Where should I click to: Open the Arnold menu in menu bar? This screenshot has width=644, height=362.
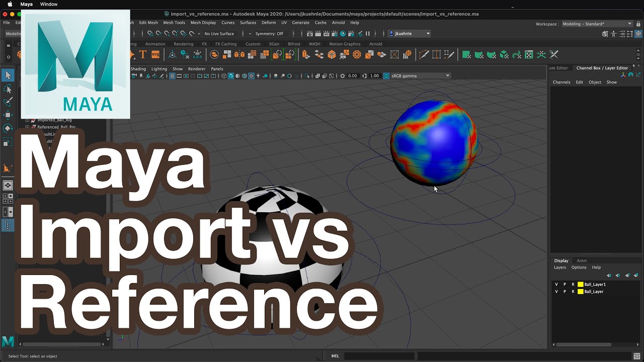point(338,23)
